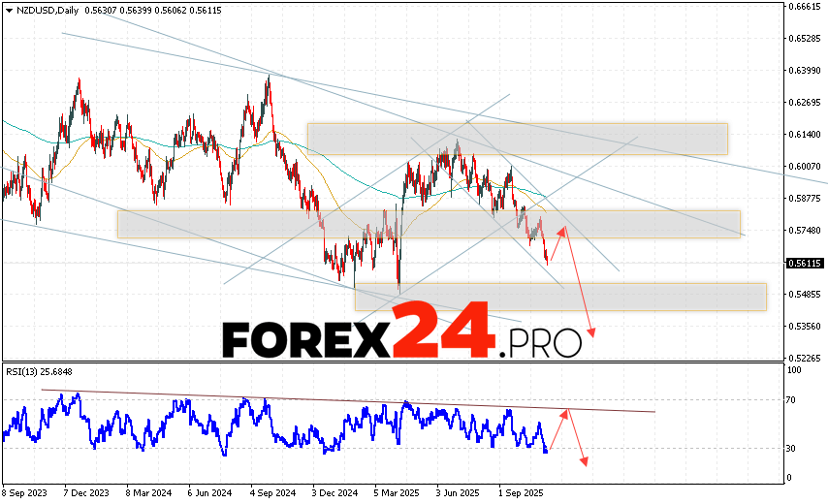Click the .PRO text of the watermark

click(541, 343)
